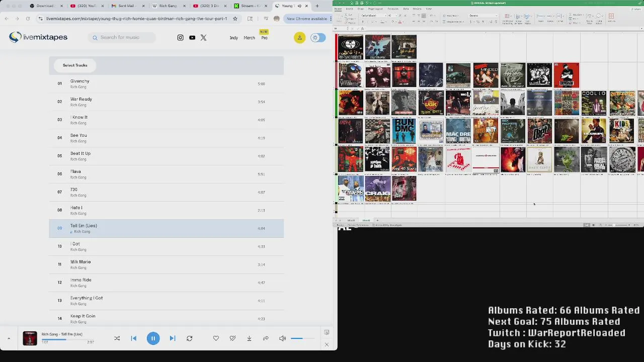Play track 12 Imma Ride
Image resolution: width=644 pixels, height=362 pixels.
[166, 283]
